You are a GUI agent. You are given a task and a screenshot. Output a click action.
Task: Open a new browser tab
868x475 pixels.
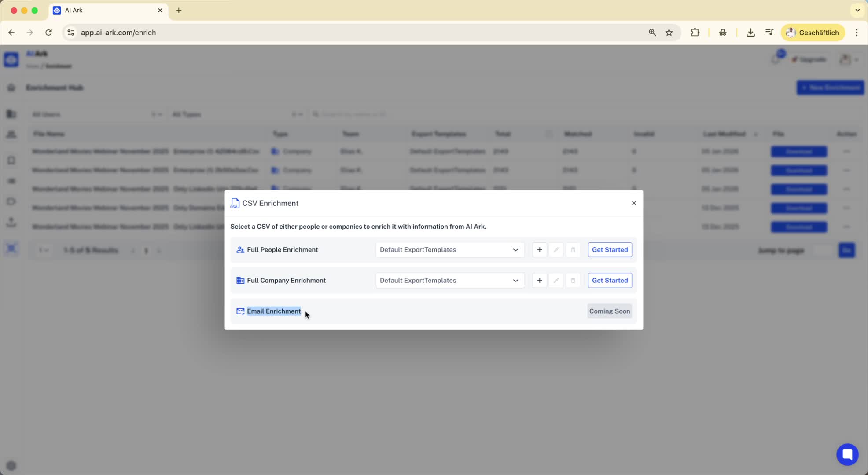179,11
